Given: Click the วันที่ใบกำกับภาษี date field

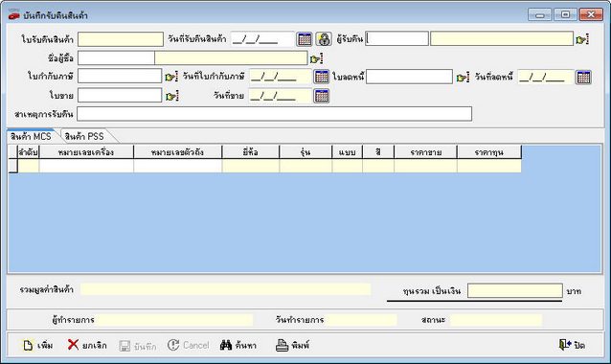Looking at the screenshot, I should coord(281,77).
